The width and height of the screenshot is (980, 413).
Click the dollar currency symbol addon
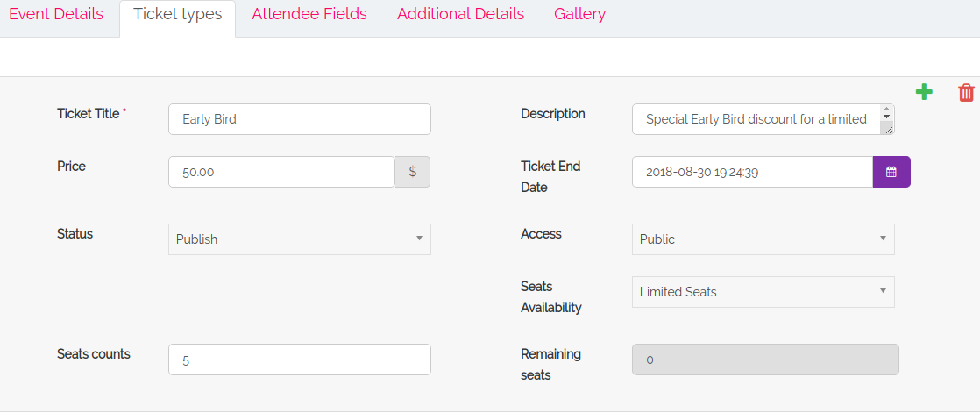point(413,172)
